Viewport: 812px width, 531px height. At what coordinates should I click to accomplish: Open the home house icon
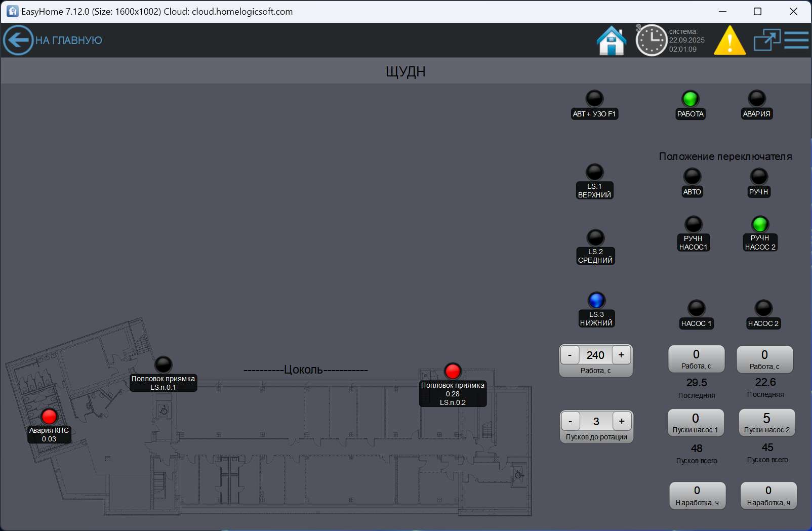pos(612,40)
